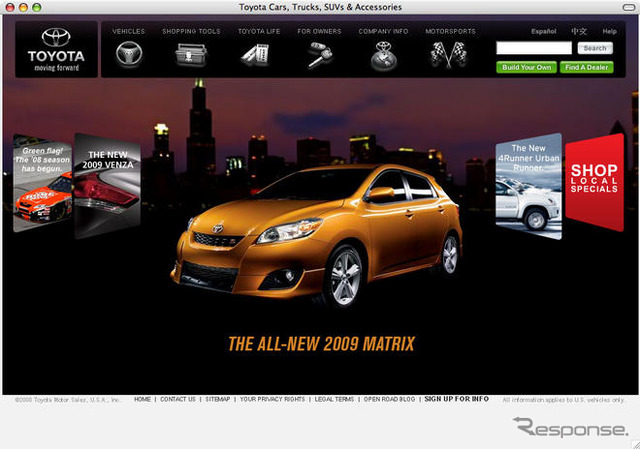This screenshot has width=640, height=449.
Task: Open The New 2009 Venza panel
Action: point(107,186)
